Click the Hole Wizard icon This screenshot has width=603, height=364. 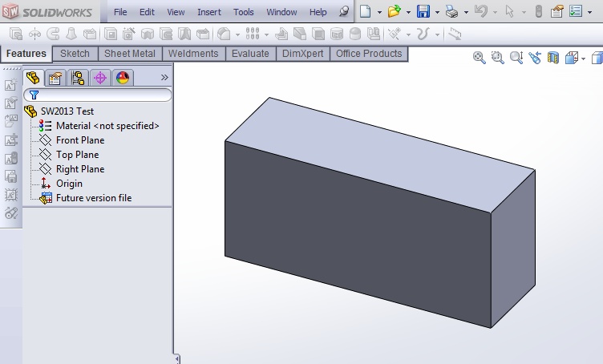coord(129,34)
